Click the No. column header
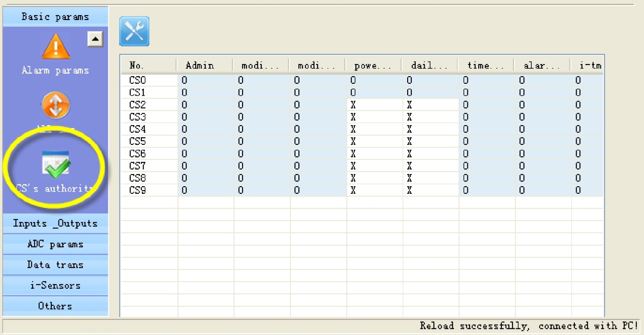The image size is (644, 335). 149,65
